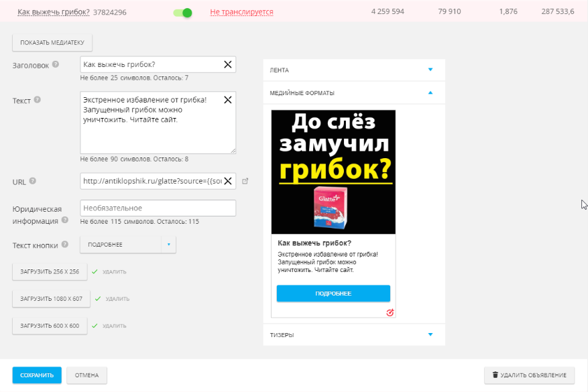Click 'Удалить' next to 256 x 256 image
The width and height of the screenshot is (588, 392).
115,271
